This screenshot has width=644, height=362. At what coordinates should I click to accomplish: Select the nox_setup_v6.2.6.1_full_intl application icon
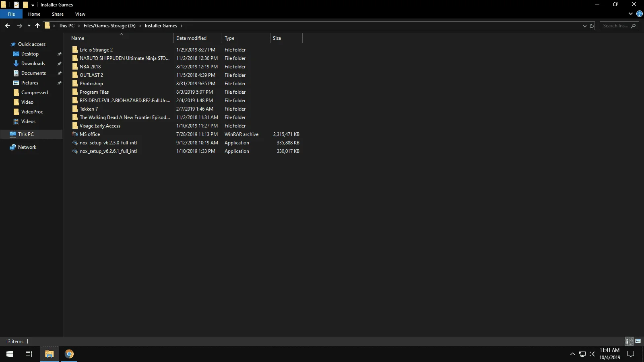pyautogui.click(x=75, y=151)
